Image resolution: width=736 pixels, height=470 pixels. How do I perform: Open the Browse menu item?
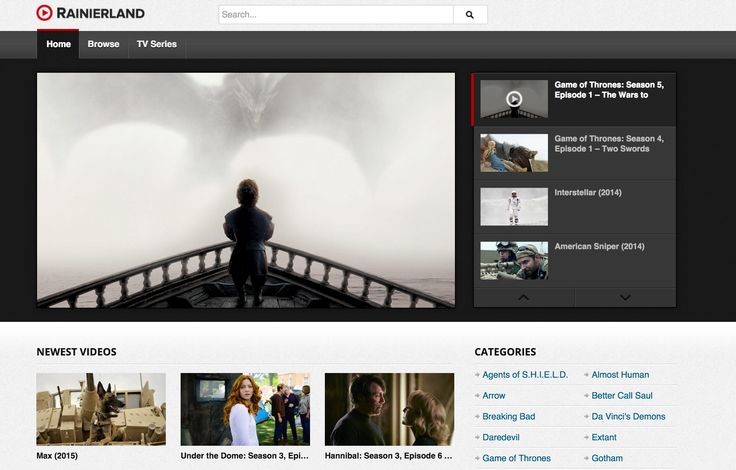[103, 44]
